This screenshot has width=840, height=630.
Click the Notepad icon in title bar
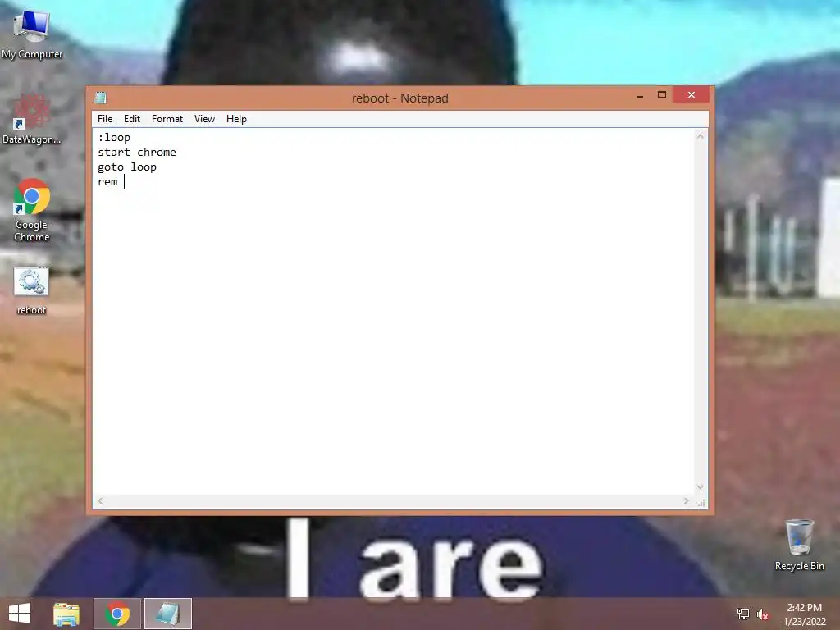[100, 98]
